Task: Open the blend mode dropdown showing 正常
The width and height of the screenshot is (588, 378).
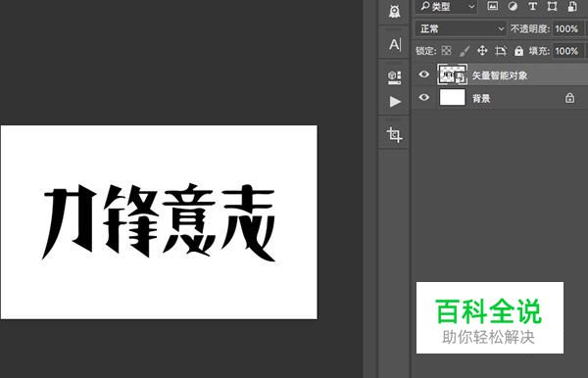Action: (461, 28)
